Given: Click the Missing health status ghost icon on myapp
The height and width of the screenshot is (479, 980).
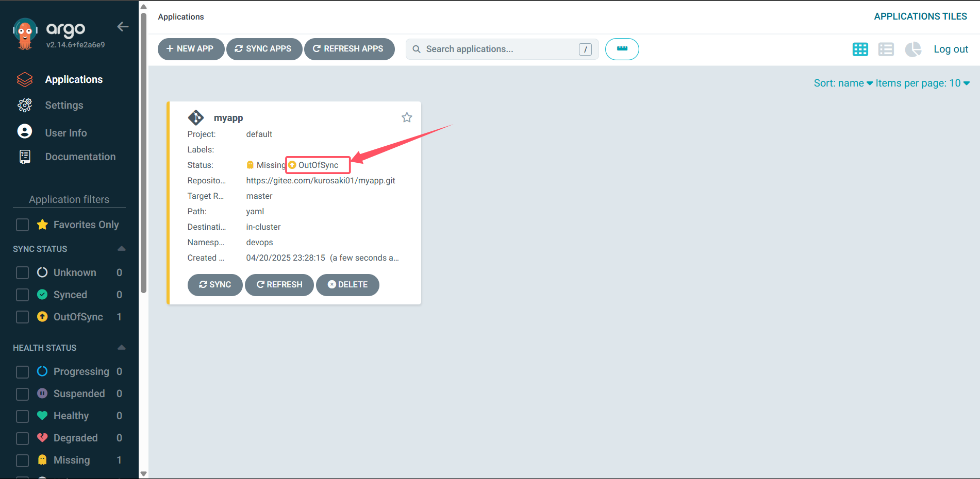Looking at the screenshot, I should [250, 165].
